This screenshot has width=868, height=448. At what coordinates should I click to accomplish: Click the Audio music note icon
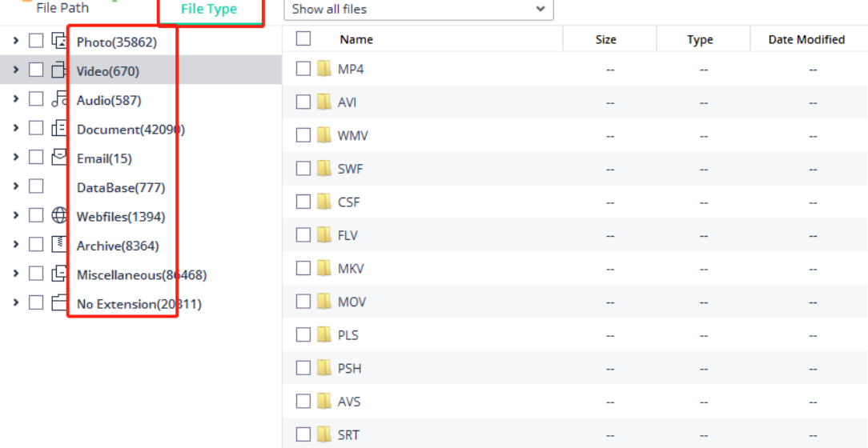click(x=58, y=99)
